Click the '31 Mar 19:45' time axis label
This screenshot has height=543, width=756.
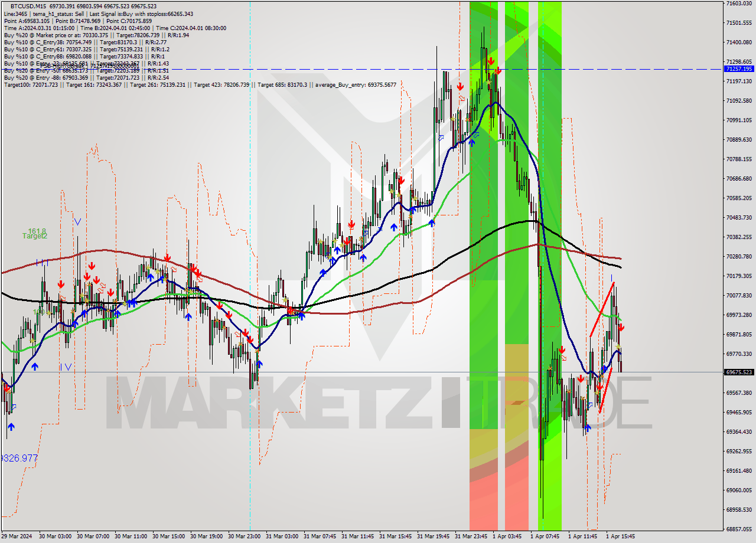click(x=434, y=537)
